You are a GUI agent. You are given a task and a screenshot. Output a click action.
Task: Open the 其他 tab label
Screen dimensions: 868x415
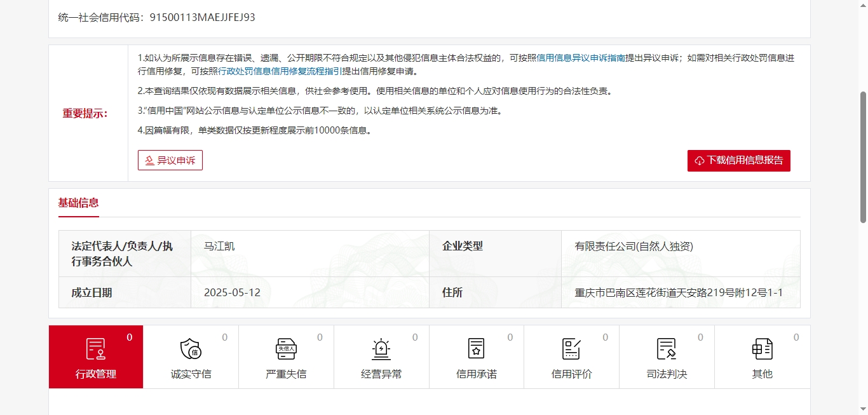(x=762, y=374)
